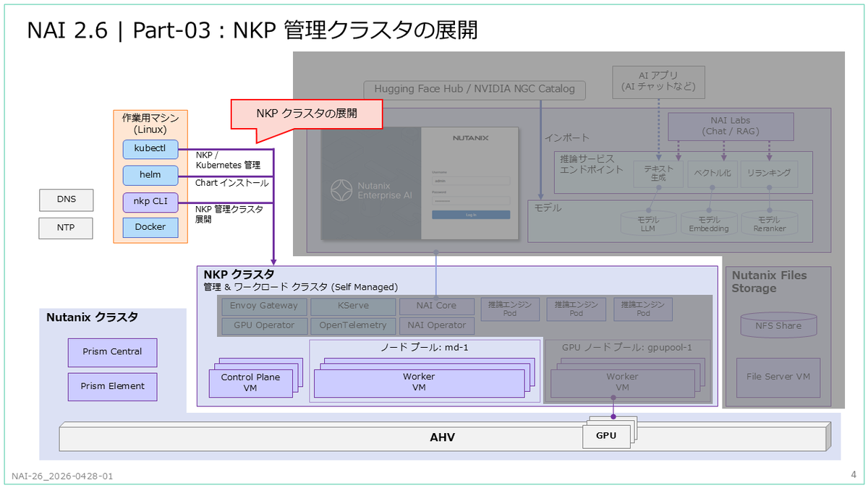This screenshot has height=488, width=868.
Task: Click the Username field showing admin
Action: coord(471,181)
